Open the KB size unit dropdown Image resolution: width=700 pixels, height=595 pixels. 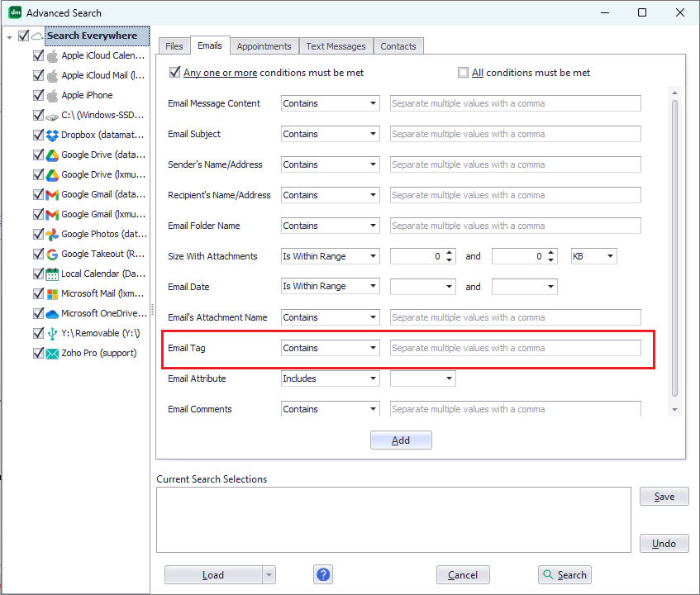tap(593, 256)
